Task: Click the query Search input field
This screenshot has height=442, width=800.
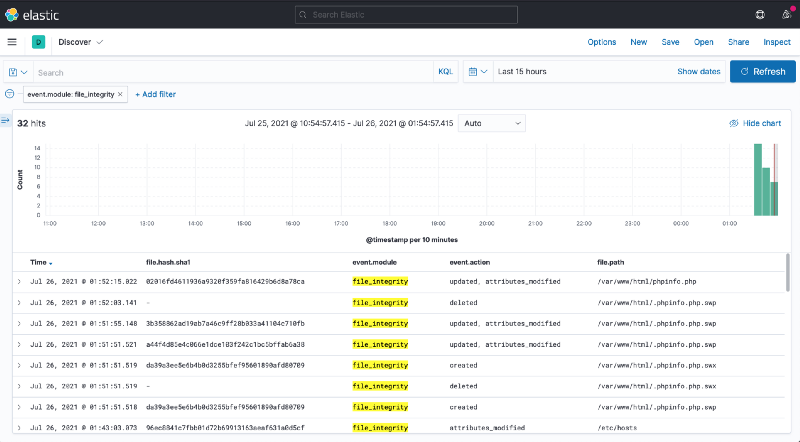Action: click(x=234, y=72)
